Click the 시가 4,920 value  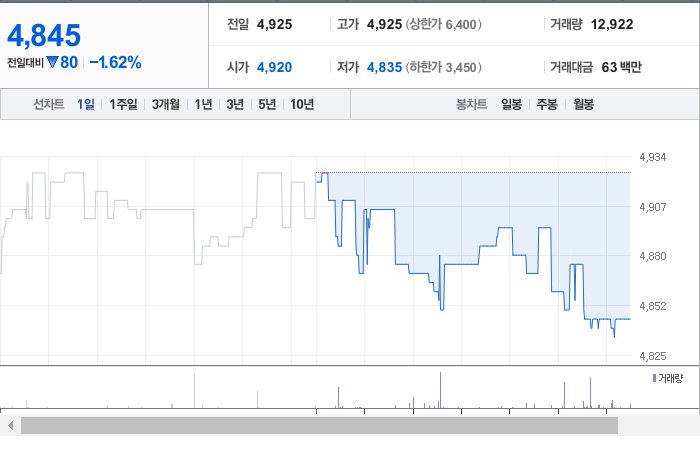coord(275,67)
